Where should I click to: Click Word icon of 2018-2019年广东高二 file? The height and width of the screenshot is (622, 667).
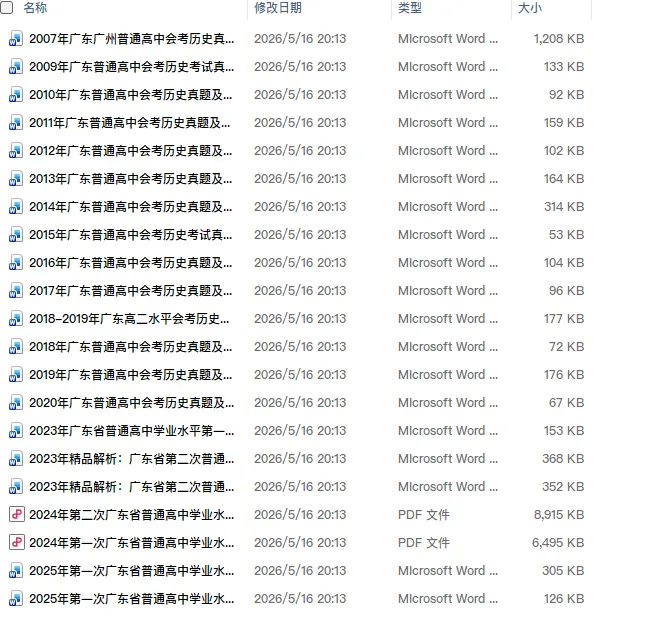(16, 319)
